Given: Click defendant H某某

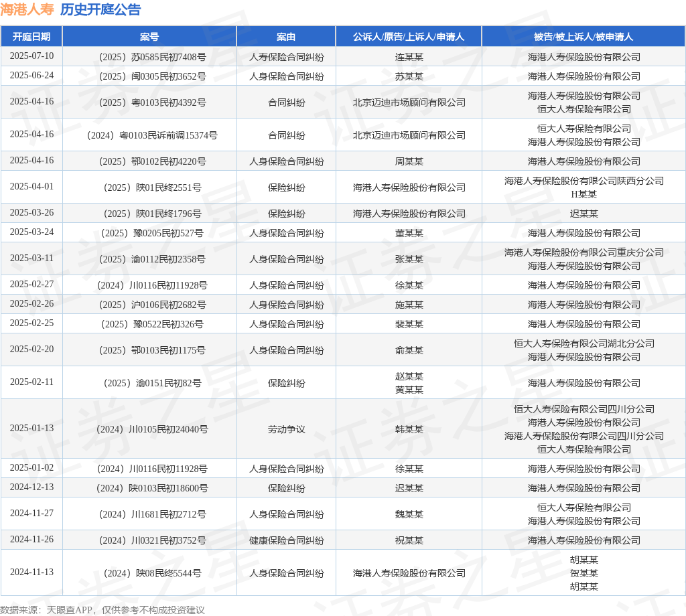Looking at the screenshot, I should pos(584,194).
